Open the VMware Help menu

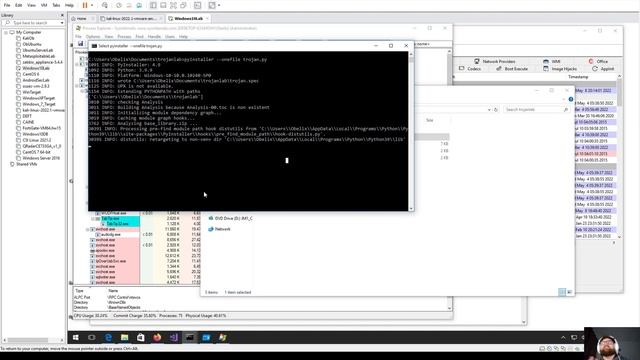(x=69, y=5)
